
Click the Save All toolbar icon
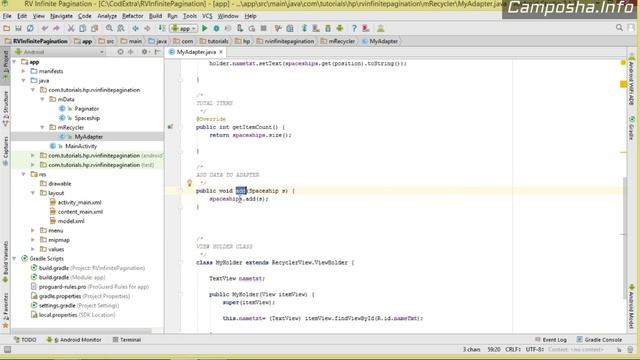point(18,29)
